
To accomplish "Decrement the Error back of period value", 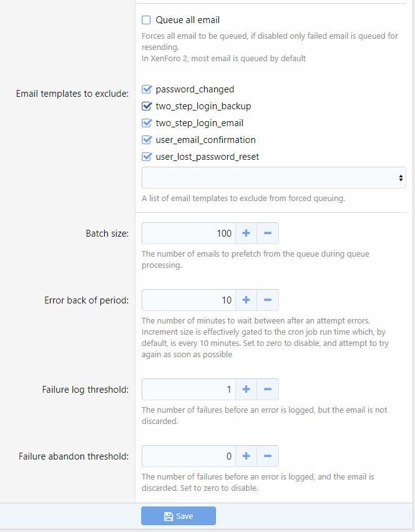I will click(268, 300).
